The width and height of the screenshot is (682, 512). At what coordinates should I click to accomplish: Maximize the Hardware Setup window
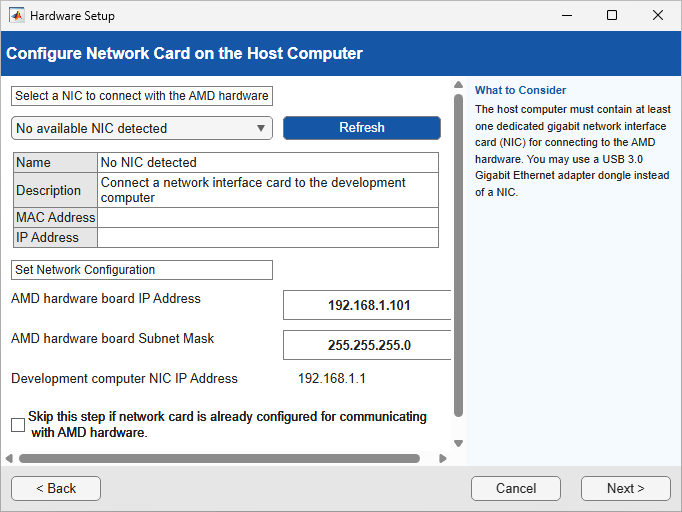[612, 16]
